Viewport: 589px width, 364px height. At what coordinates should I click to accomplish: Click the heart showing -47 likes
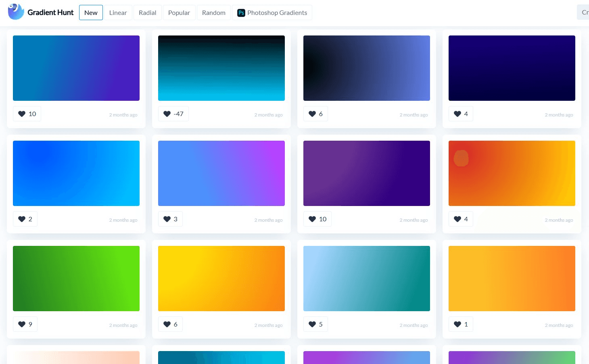[x=173, y=114]
